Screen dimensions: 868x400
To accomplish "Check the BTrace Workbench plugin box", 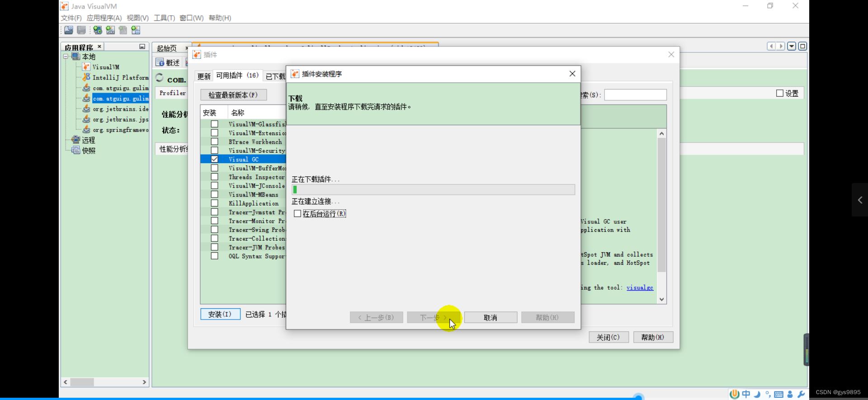I will 215,141.
